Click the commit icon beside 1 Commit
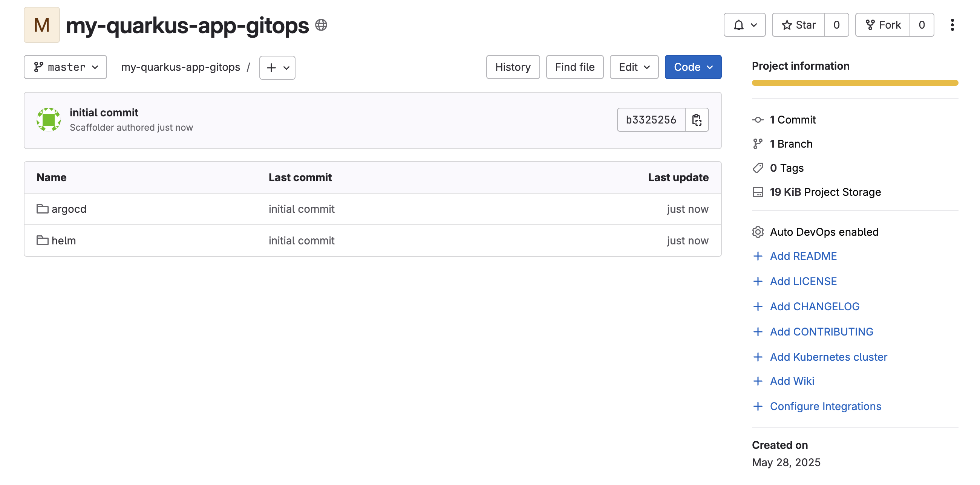 point(758,120)
